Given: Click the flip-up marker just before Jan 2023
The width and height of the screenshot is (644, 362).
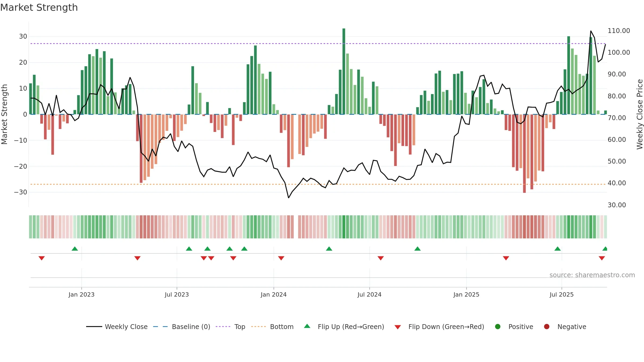Looking at the screenshot, I should click(75, 249).
